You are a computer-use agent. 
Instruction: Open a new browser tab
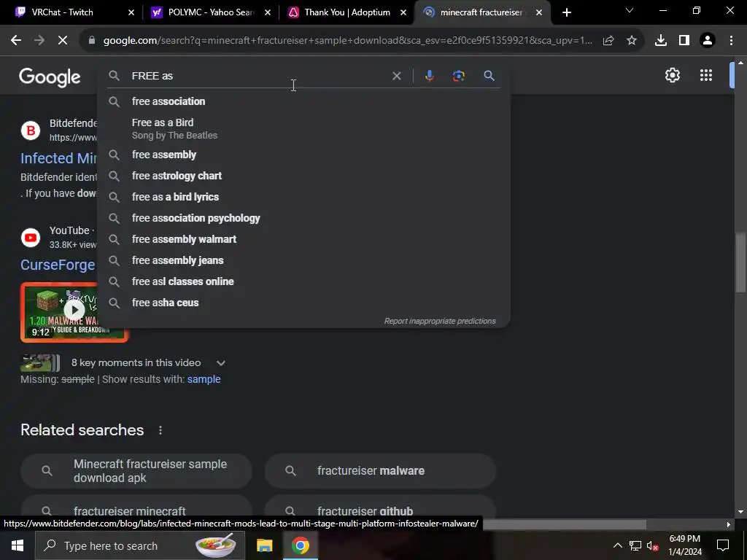coord(566,12)
